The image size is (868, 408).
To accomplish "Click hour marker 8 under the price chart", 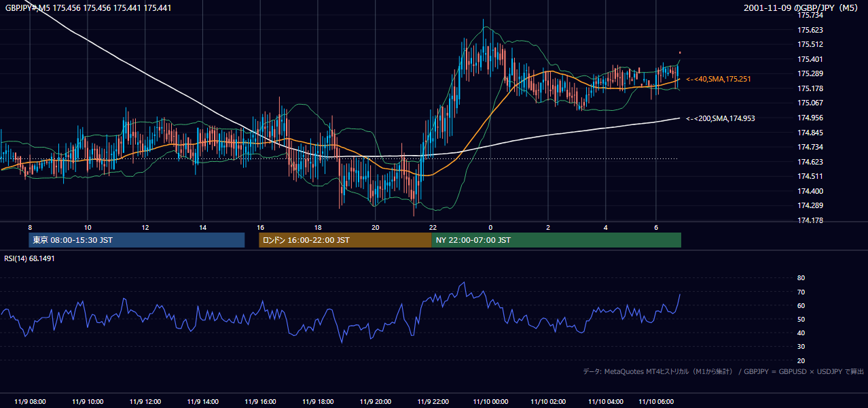I will pos(30,227).
